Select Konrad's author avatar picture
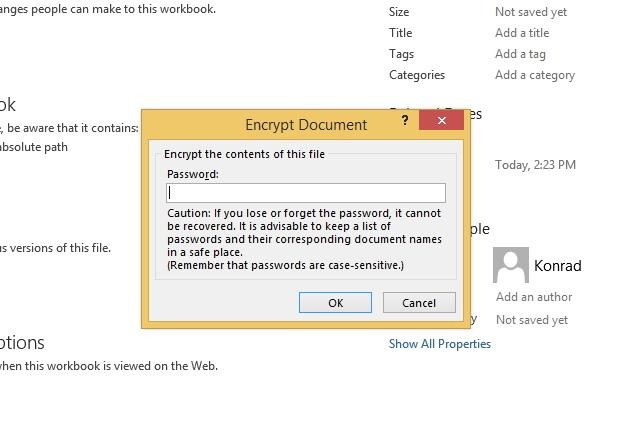640x427 pixels. click(511, 266)
